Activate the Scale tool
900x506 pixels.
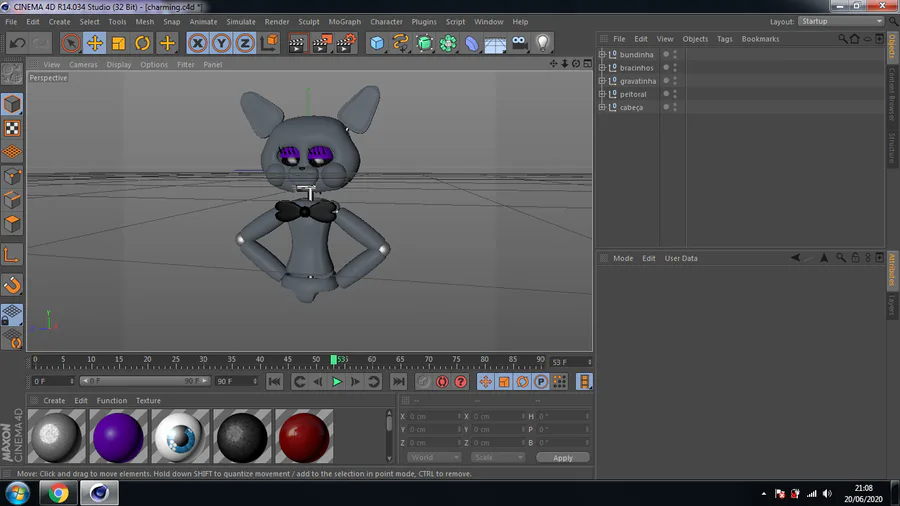pyautogui.click(x=119, y=43)
